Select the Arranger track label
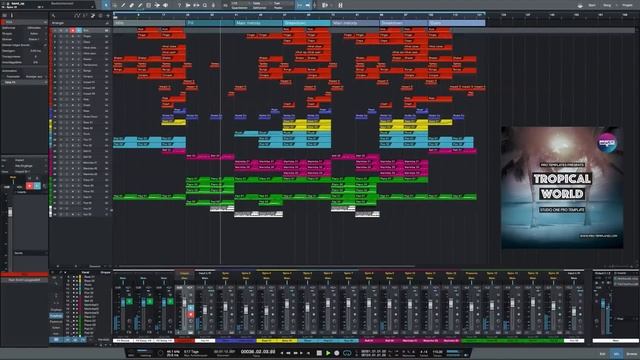Image resolution: width=640 pixels, height=360 pixels. [58, 23]
